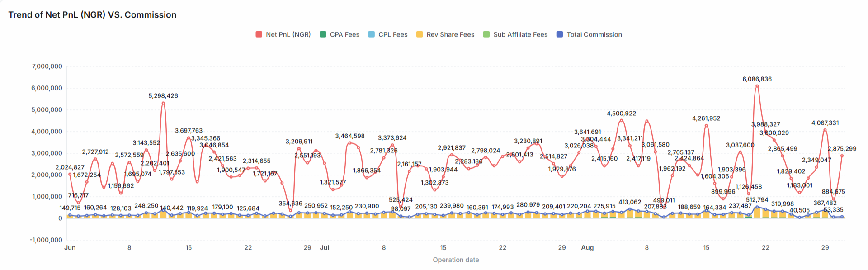This screenshot has height=270, width=868.
Task: Select the 4,067,331 data point marker
Action: pos(825,130)
